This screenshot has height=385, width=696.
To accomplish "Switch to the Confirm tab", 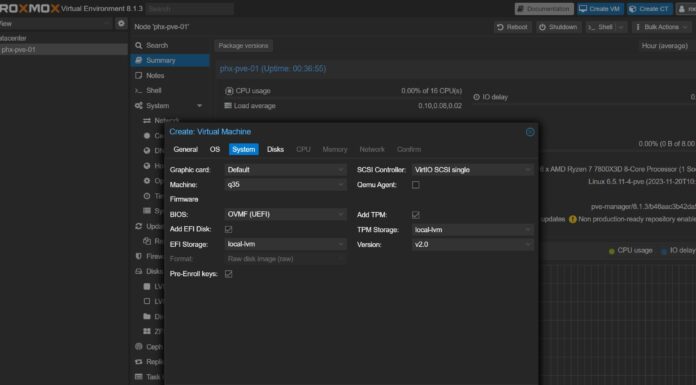I will (409, 149).
